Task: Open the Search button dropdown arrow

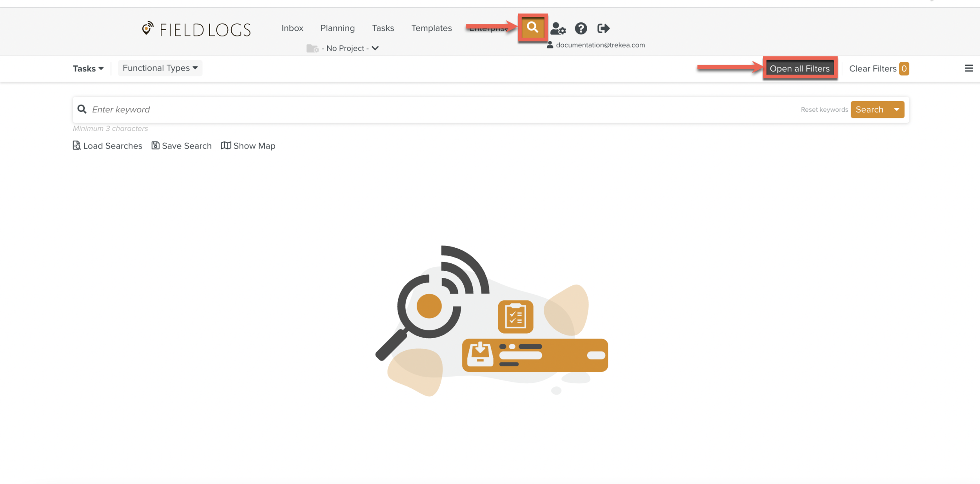Action: [x=897, y=110]
